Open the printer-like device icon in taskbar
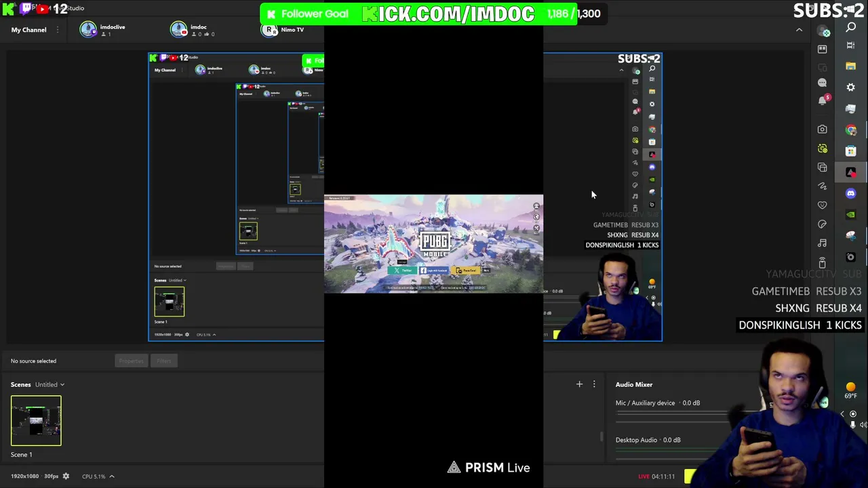868x488 pixels. coord(851,108)
